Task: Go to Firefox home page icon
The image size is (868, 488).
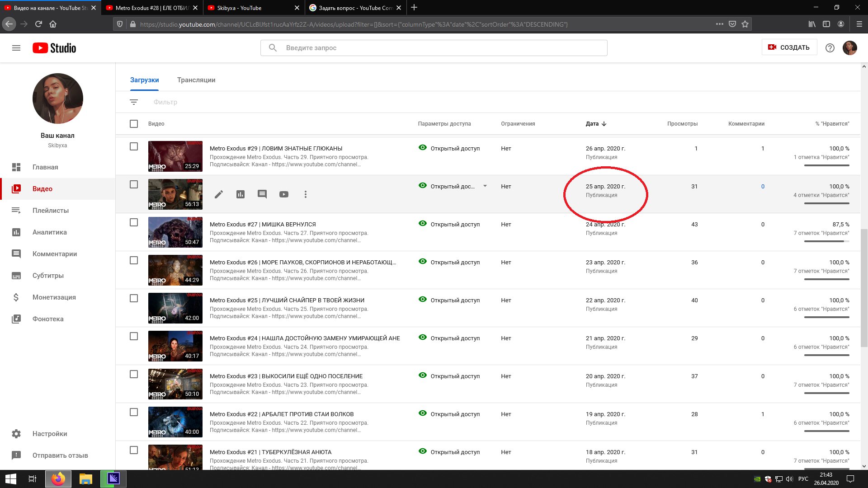Action: 53,24
